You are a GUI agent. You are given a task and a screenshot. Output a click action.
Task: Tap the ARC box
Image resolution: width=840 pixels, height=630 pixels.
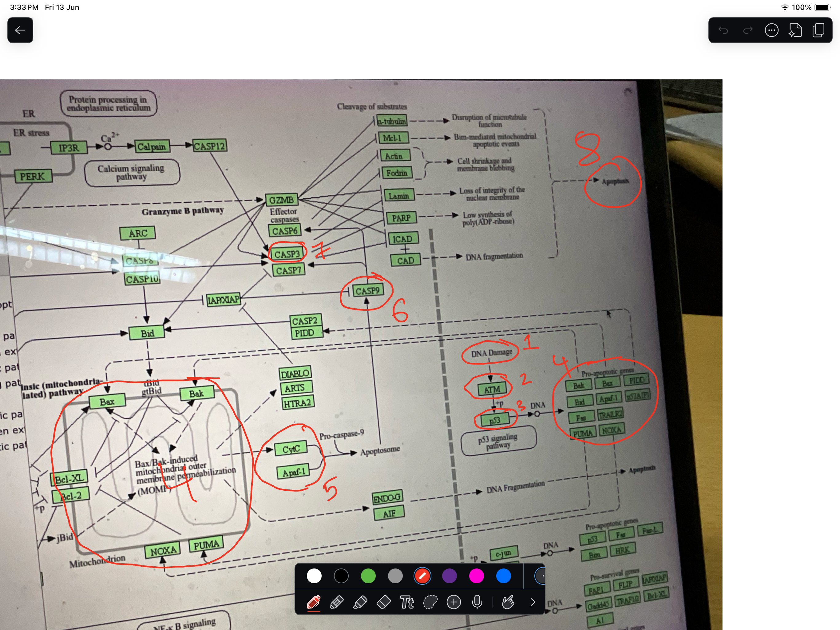pyautogui.click(x=137, y=233)
